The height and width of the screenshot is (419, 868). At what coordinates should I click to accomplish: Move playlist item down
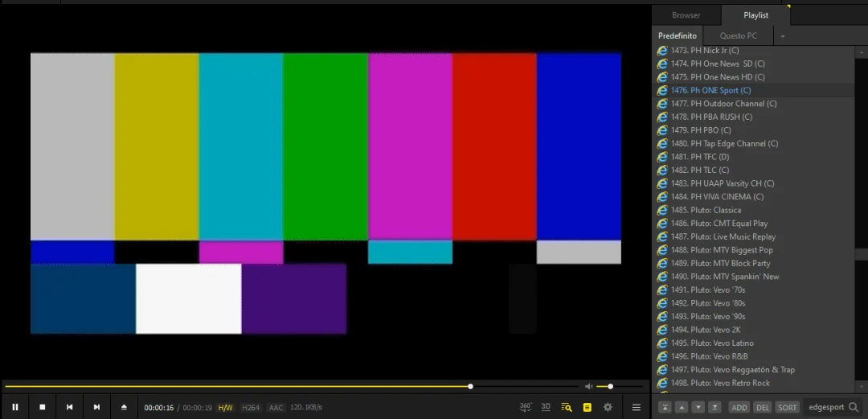point(698,408)
